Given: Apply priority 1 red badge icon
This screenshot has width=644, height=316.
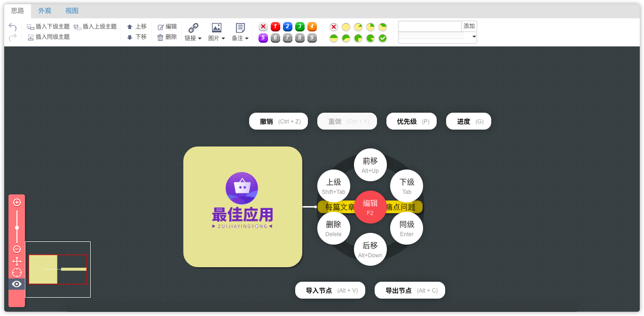Looking at the screenshot, I should [275, 27].
